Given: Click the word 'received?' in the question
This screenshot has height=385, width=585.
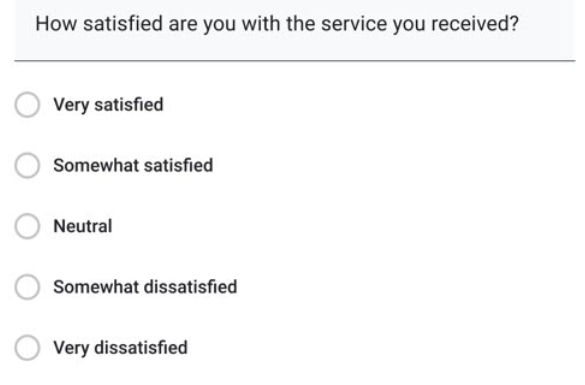Looking at the screenshot, I should point(475,24).
